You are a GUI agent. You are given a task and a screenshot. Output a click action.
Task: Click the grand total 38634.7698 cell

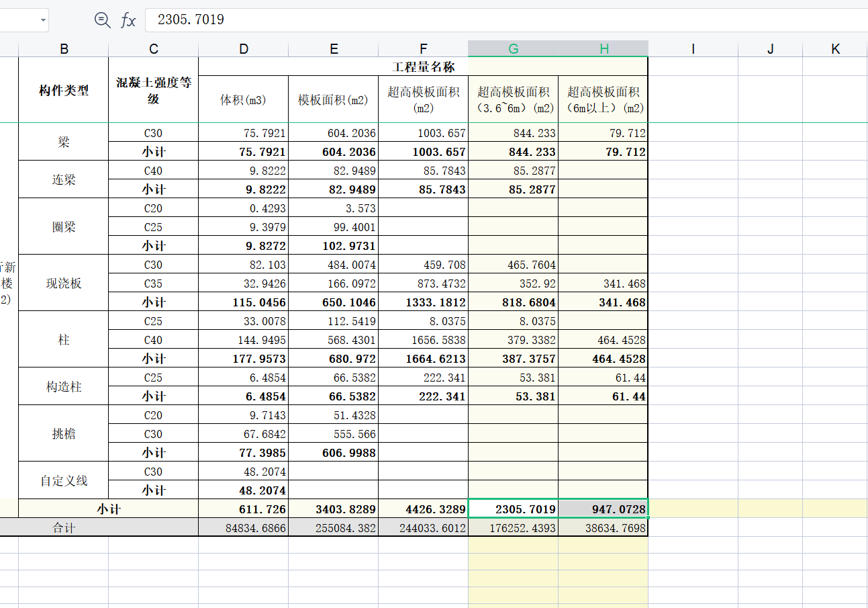coord(604,527)
